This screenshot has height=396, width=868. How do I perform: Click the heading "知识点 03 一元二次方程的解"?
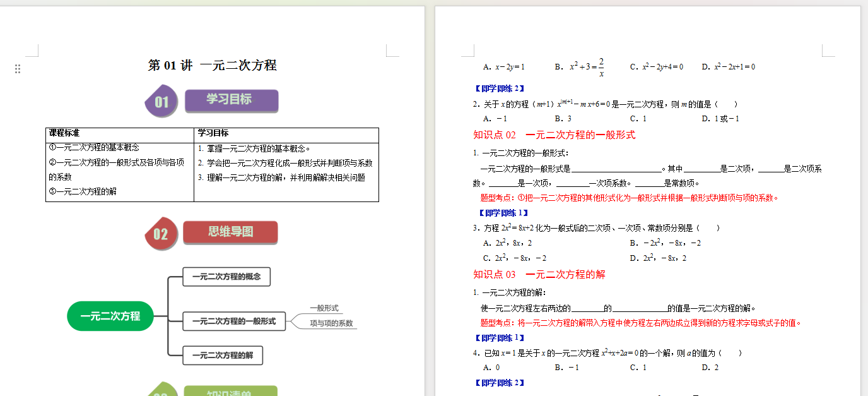(539, 274)
